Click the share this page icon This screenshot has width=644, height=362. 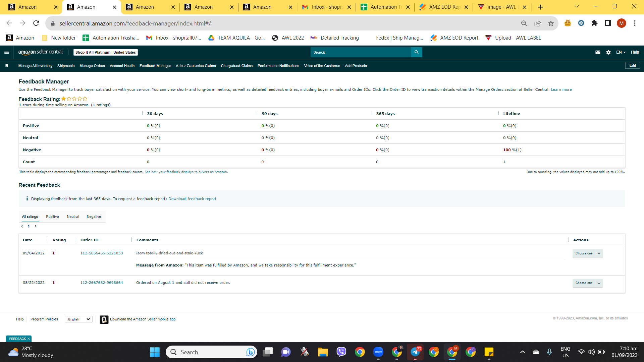coord(537,23)
